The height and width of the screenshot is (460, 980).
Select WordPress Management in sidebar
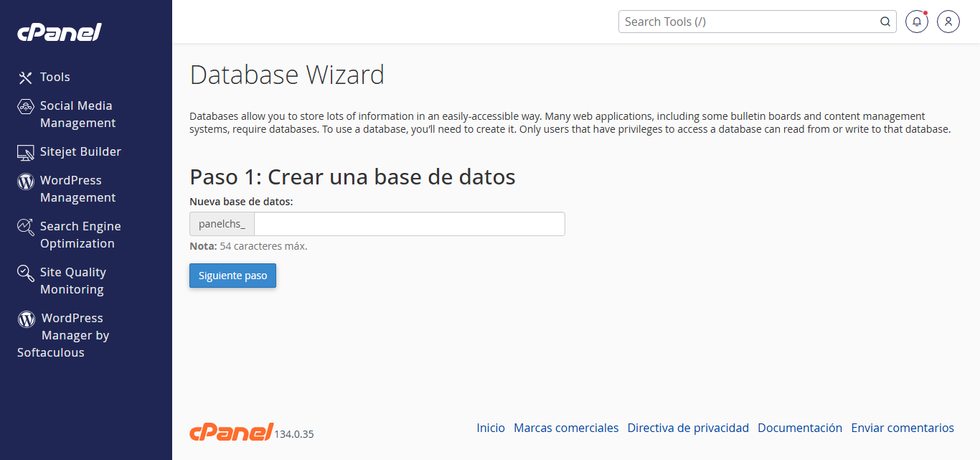pos(77,189)
